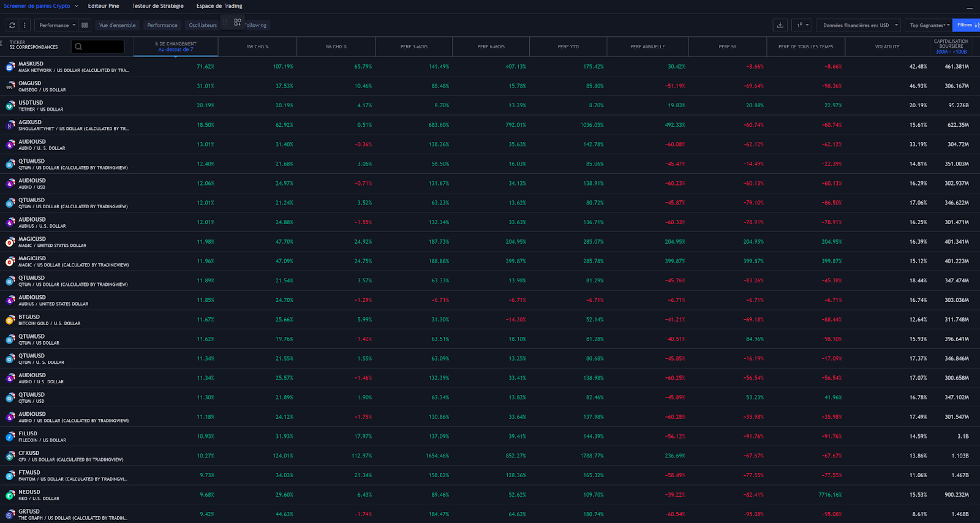The height and width of the screenshot is (523, 980).
Task: Open the 1D interval dropdown
Action: click(802, 25)
